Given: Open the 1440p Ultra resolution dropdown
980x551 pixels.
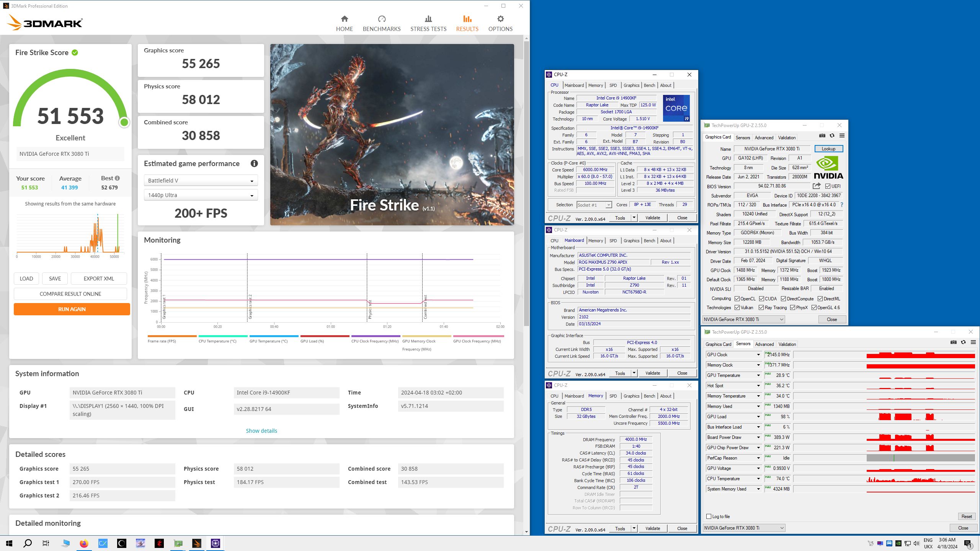Looking at the screenshot, I should tap(201, 195).
